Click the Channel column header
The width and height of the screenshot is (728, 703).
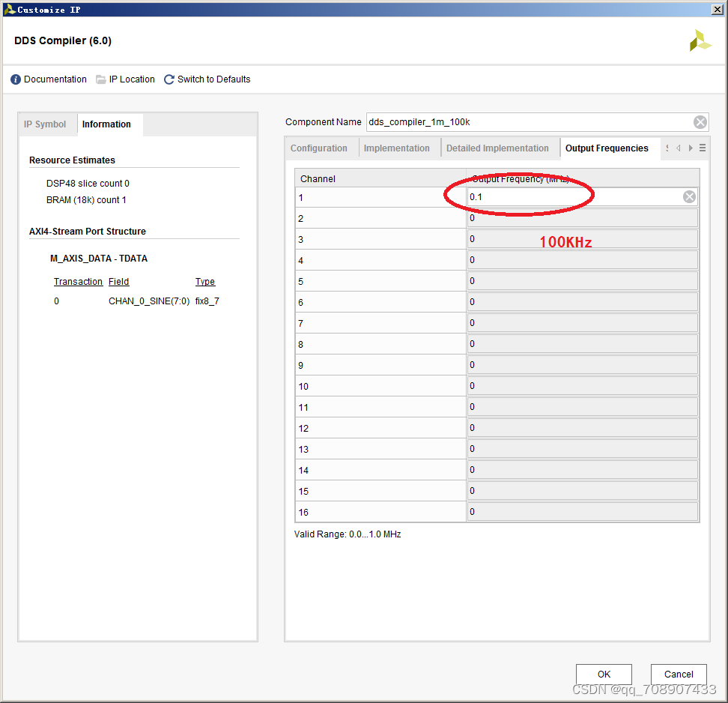(380, 178)
